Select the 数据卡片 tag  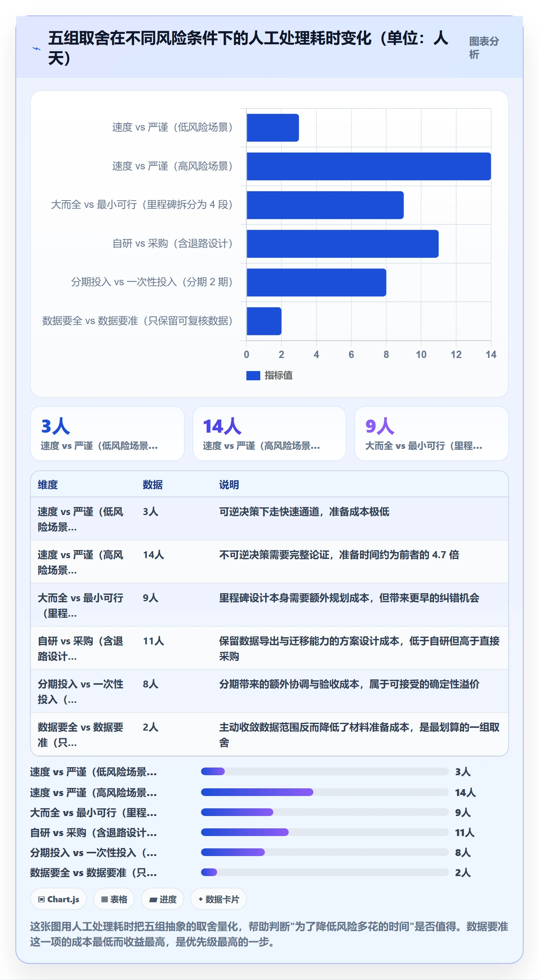(219, 899)
